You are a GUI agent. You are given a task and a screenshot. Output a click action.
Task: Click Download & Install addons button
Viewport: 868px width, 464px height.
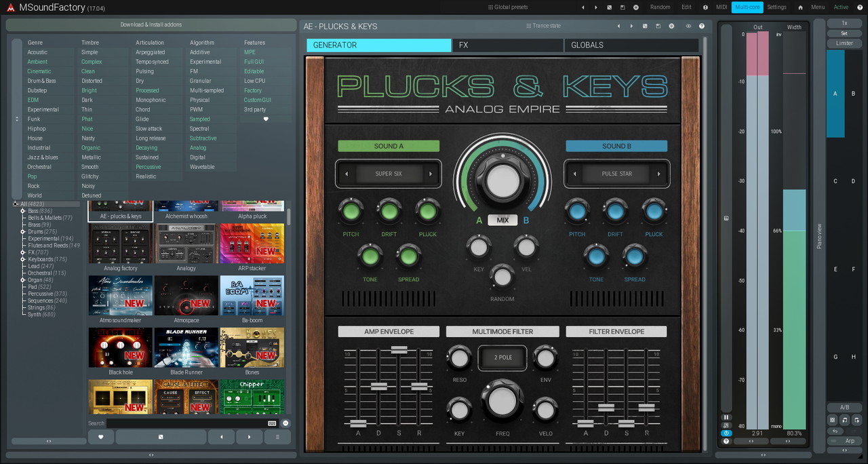(151, 25)
